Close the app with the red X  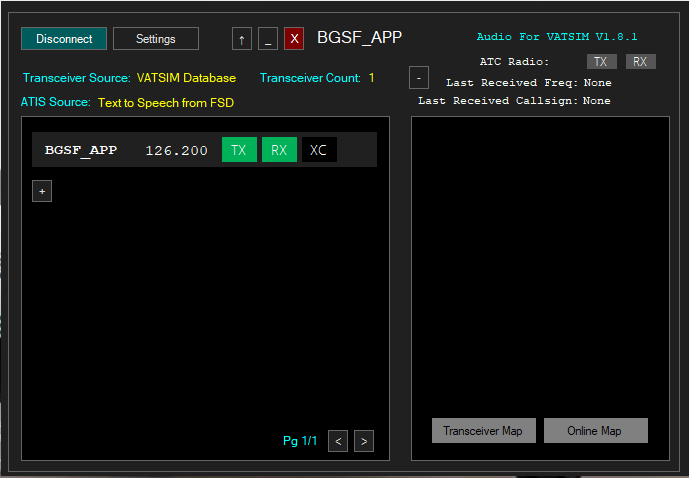click(294, 39)
